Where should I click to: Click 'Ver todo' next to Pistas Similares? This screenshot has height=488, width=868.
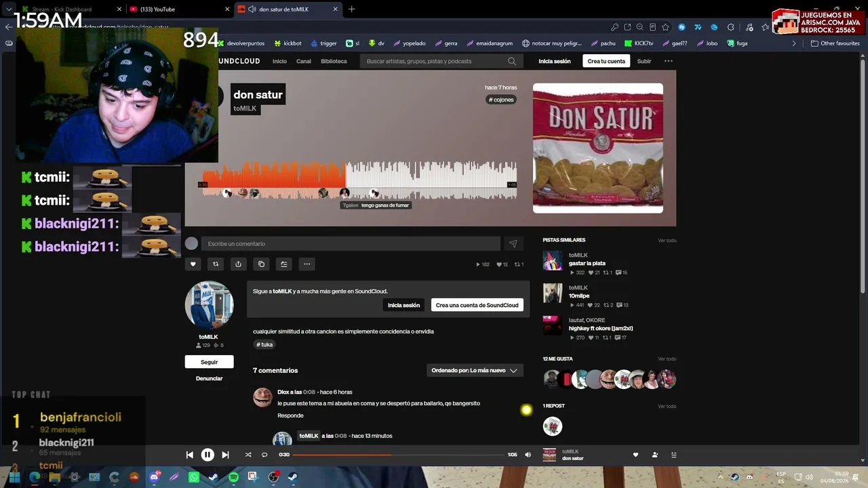(667, 240)
